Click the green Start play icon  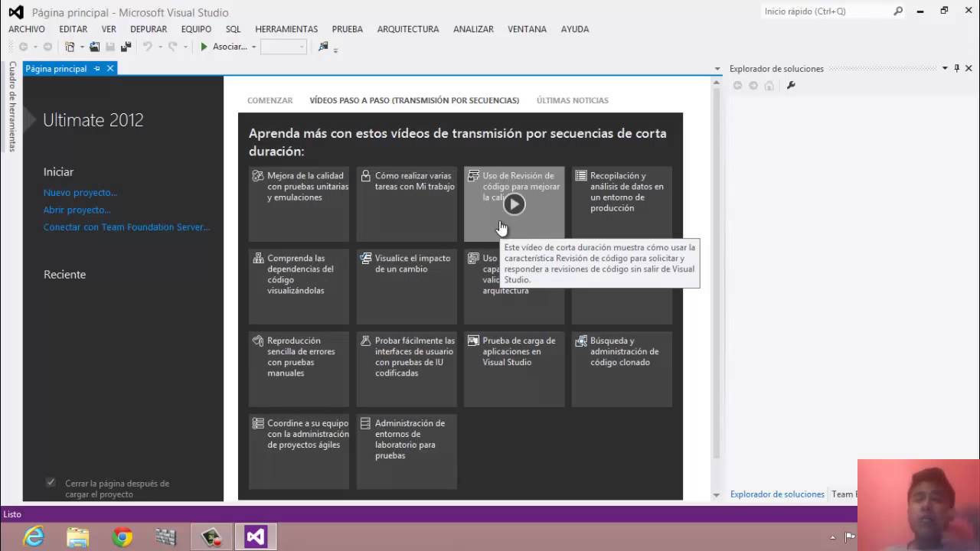tap(204, 47)
